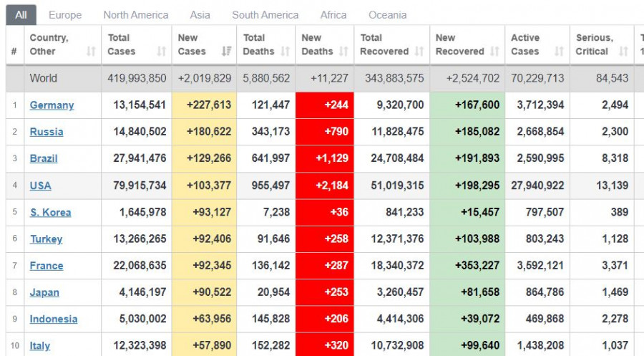Sort table by Active Cases arrows
This screenshot has height=356, width=644.
[559, 52]
